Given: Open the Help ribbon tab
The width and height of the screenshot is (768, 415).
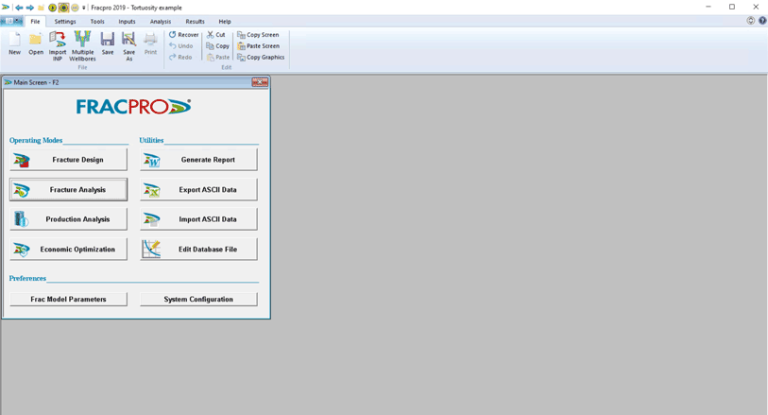Looking at the screenshot, I should click(x=225, y=22).
